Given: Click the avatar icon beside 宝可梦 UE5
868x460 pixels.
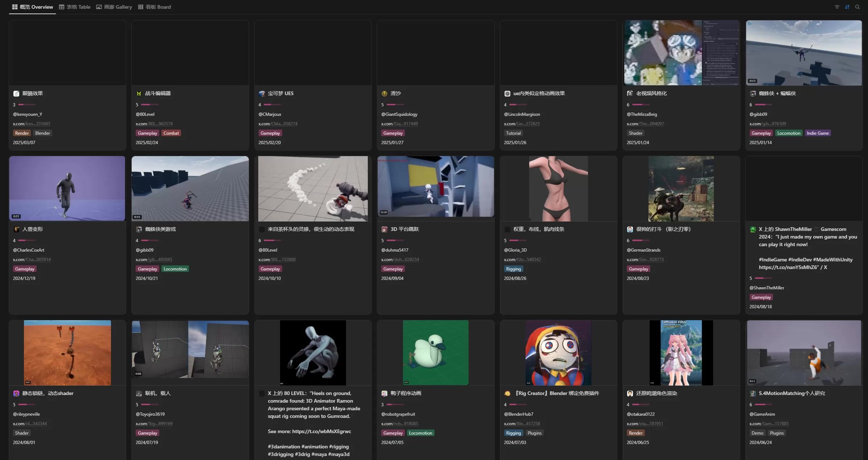Looking at the screenshot, I should pyautogui.click(x=262, y=94).
